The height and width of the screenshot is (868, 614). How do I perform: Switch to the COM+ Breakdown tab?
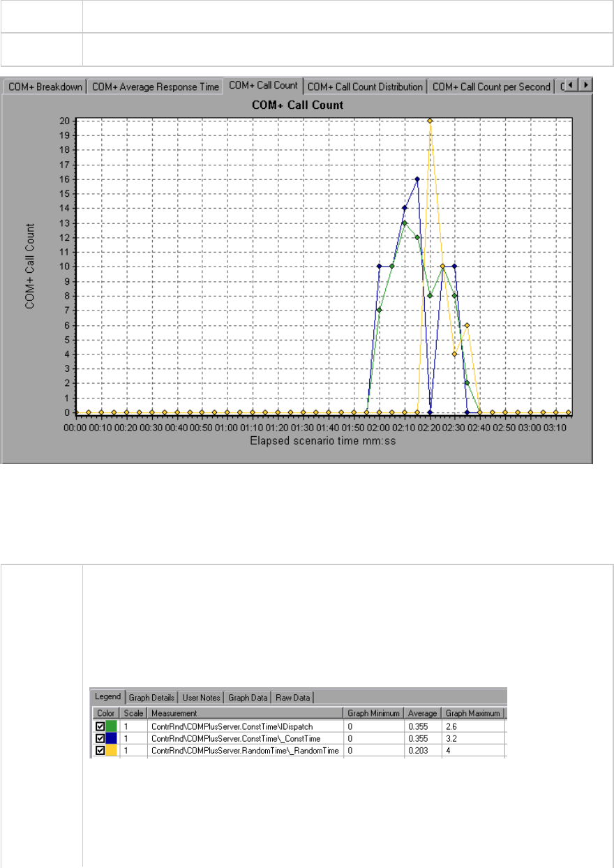click(x=45, y=87)
